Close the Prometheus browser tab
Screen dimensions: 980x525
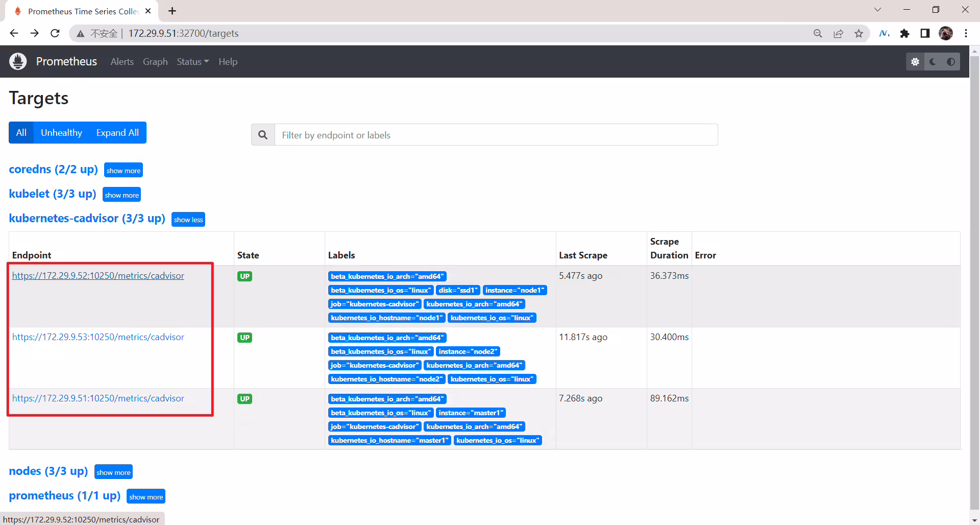(148, 11)
